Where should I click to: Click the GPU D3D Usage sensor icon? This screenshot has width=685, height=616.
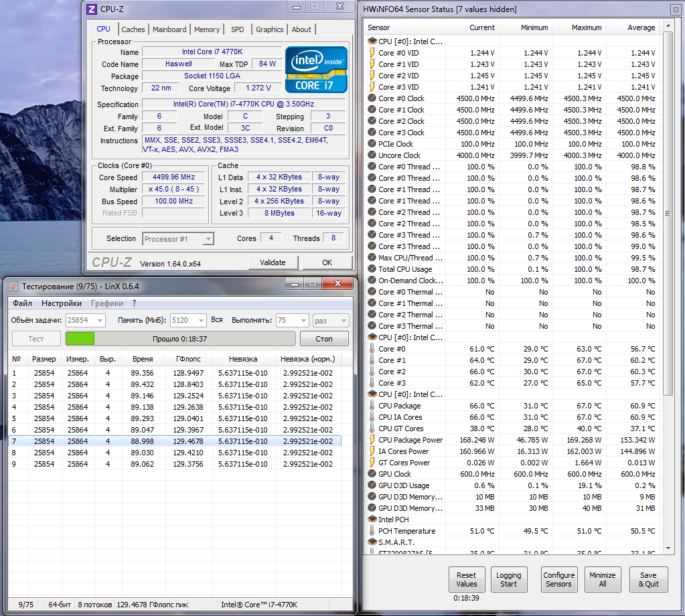coord(372,485)
